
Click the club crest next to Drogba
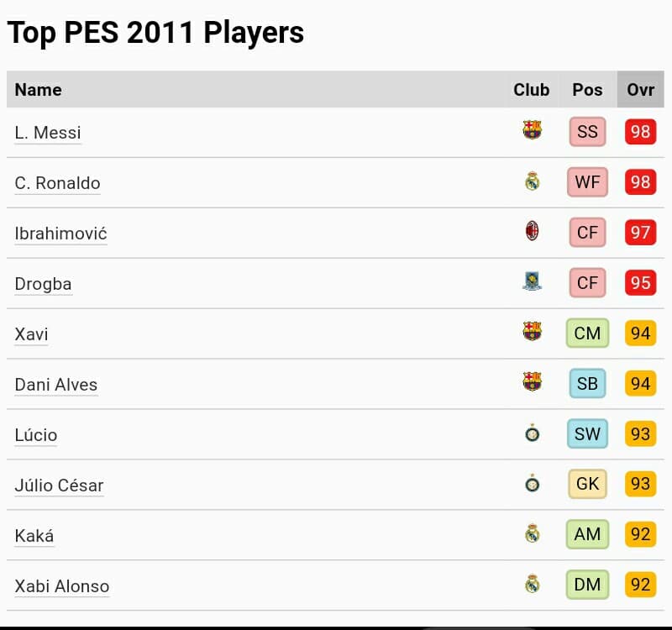(x=532, y=281)
